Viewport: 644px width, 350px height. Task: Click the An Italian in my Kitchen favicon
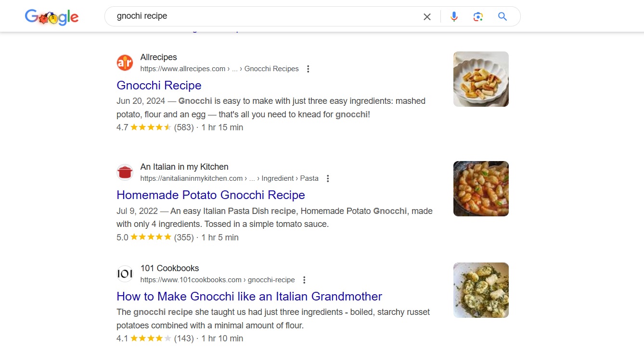125,172
